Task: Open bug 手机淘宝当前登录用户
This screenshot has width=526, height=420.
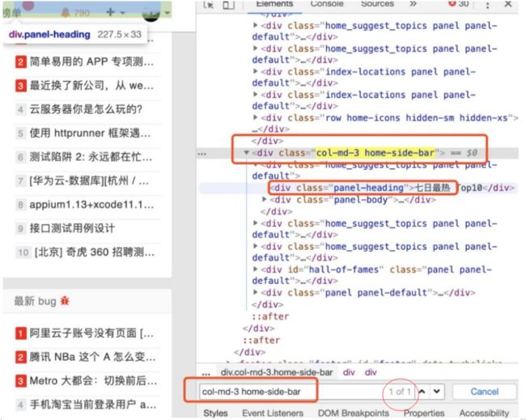Action: tap(93, 405)
